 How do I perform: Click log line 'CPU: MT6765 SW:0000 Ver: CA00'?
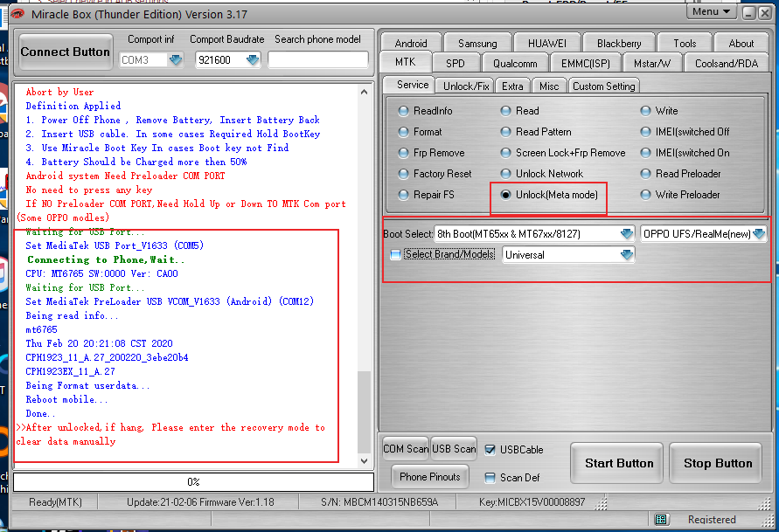point(101,273)
